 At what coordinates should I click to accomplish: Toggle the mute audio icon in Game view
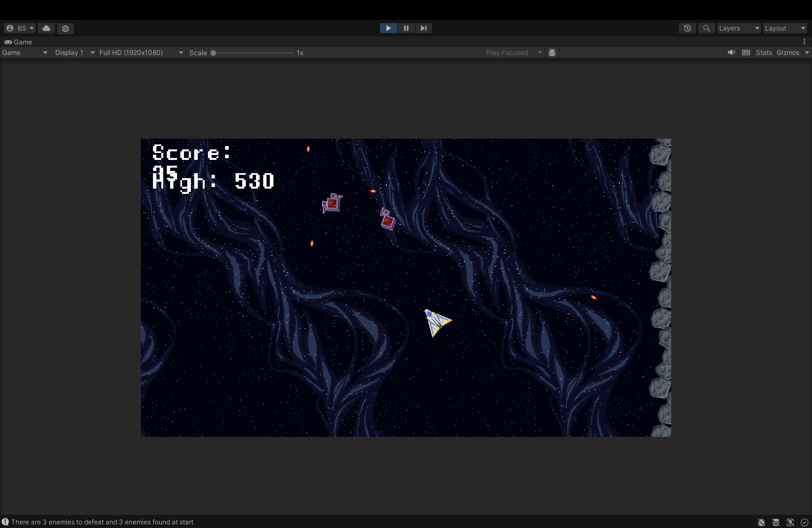pos(731,52)
